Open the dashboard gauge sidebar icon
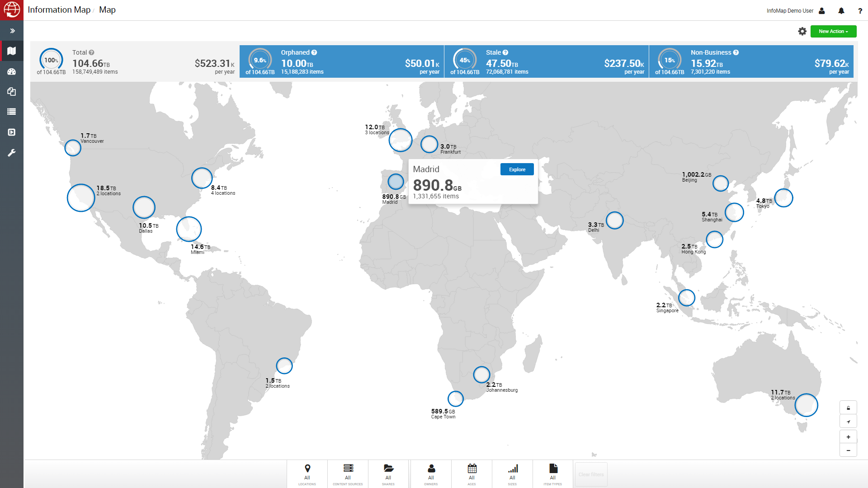 pos(12,71)
